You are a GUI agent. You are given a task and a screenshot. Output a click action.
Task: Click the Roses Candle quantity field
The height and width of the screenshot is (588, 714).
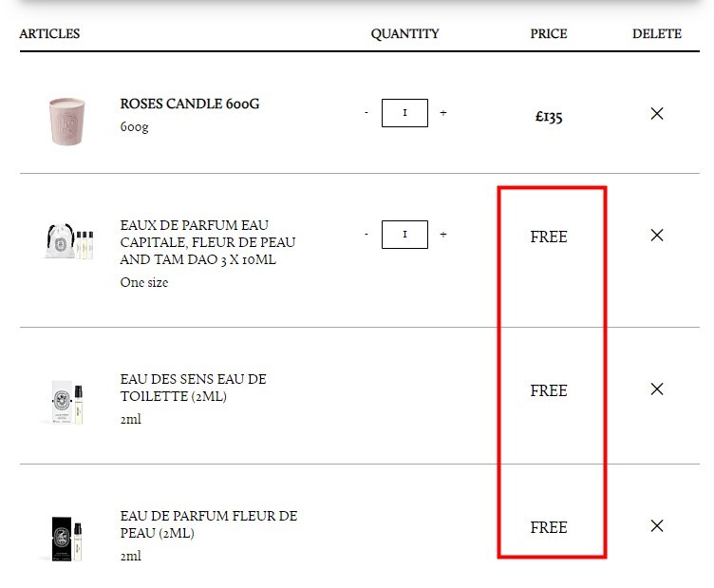(404, 113)
